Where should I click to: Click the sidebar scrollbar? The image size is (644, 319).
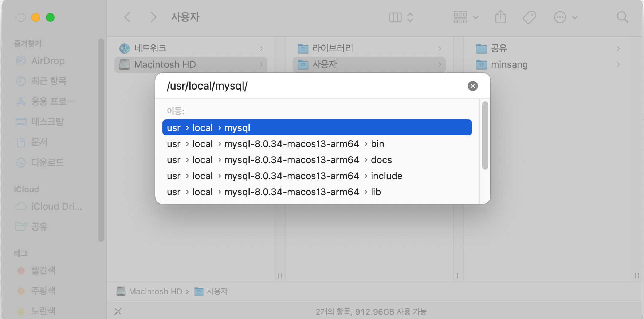pos(101,140)
